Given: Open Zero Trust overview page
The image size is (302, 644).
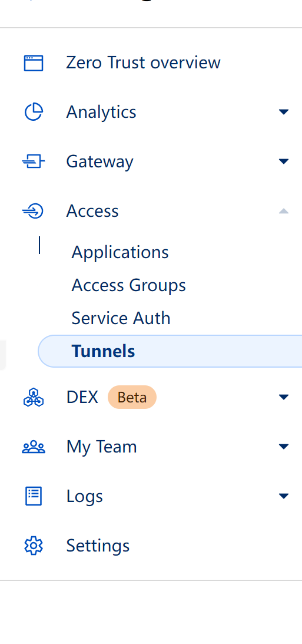Looking at the screenshot, I should [143, 63].
